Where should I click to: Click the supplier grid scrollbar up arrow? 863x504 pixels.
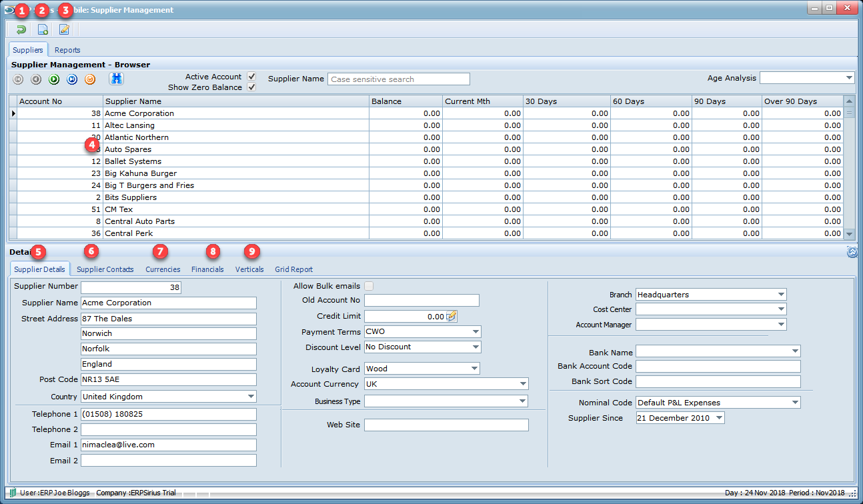849,101
